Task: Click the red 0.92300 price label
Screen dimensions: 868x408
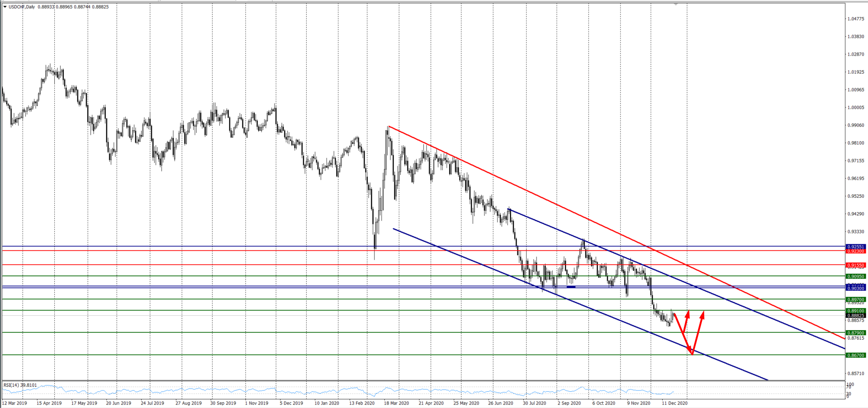Action: click(x=855, y=251)
